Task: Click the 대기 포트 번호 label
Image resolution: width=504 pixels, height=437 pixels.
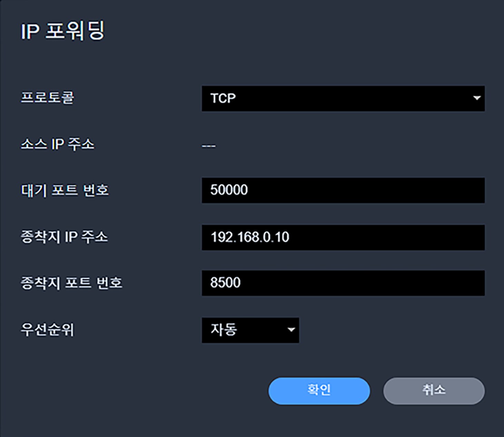Action: click(64, 190)
